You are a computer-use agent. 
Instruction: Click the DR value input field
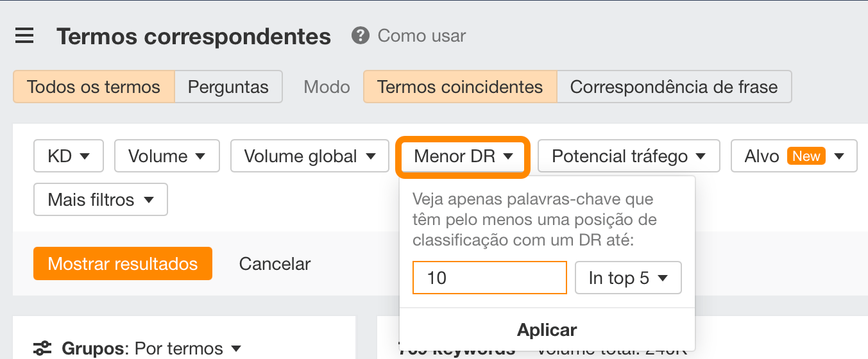[x=489, y=278]
